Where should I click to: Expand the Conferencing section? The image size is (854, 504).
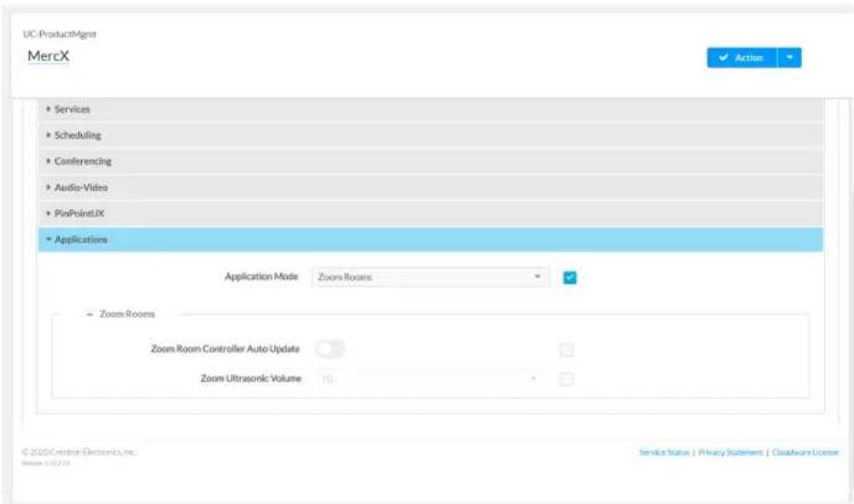point(431,162)
